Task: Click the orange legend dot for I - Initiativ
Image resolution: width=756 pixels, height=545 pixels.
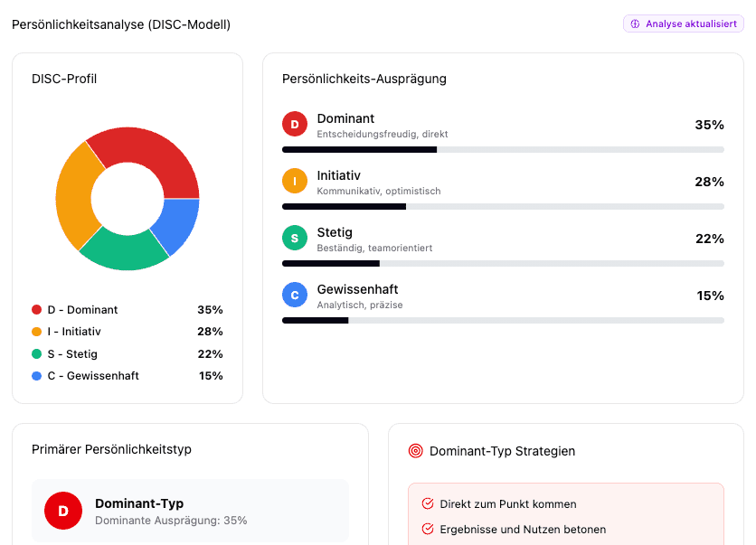Action: click(37, 332)
